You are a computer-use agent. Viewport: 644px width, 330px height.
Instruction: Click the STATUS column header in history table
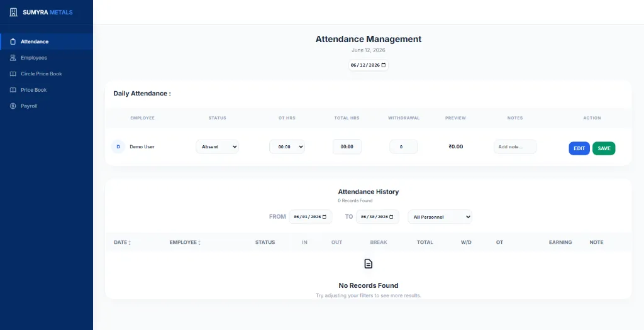pos(265,242)
